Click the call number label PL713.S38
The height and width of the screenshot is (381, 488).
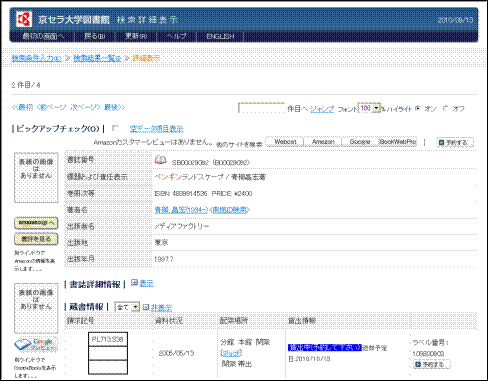(x=108, y=339)
